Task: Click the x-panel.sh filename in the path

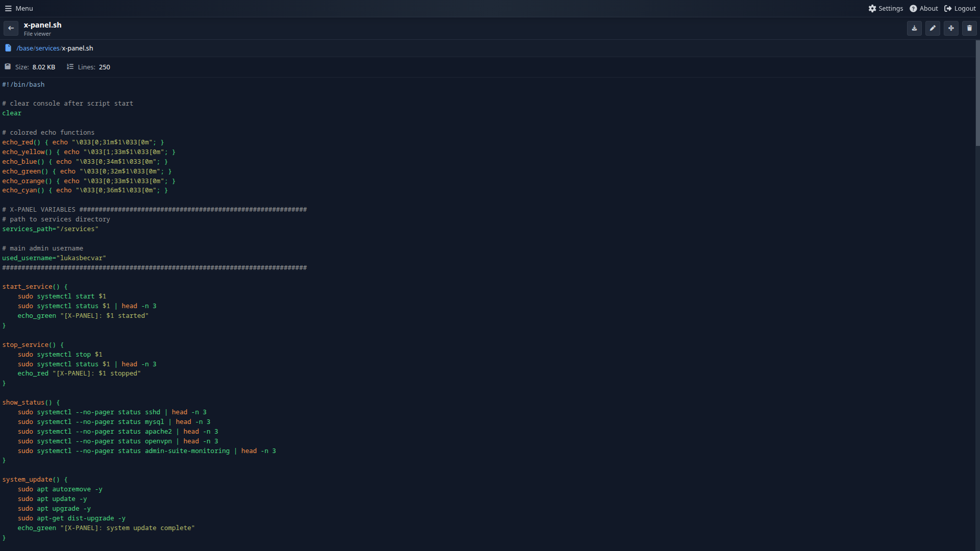Action: [x=78, y=48]
